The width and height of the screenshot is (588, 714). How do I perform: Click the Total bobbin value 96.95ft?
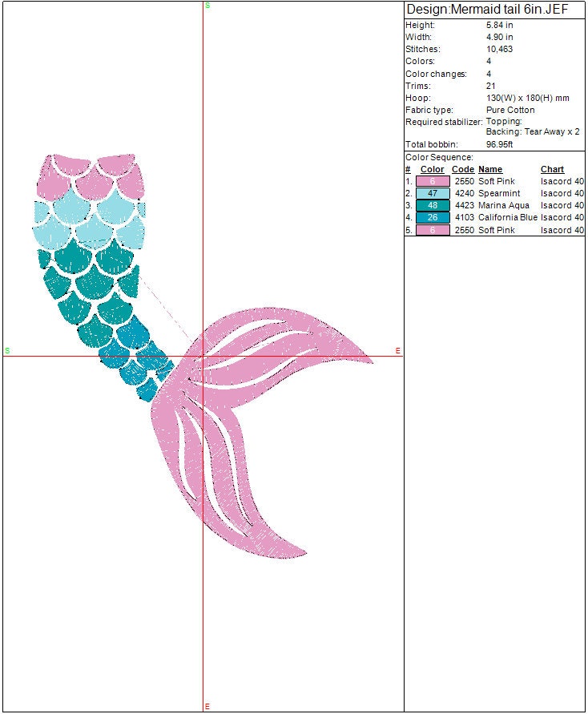click(499, 145)
